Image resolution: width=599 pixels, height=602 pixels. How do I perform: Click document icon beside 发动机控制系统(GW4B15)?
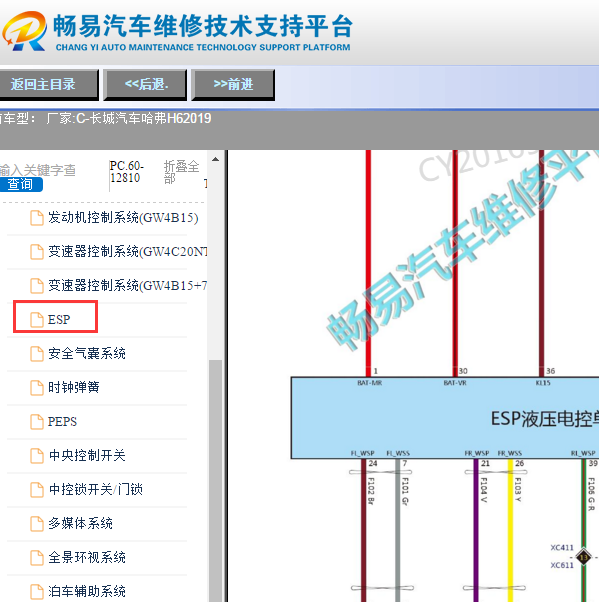(x=37, y=218)
